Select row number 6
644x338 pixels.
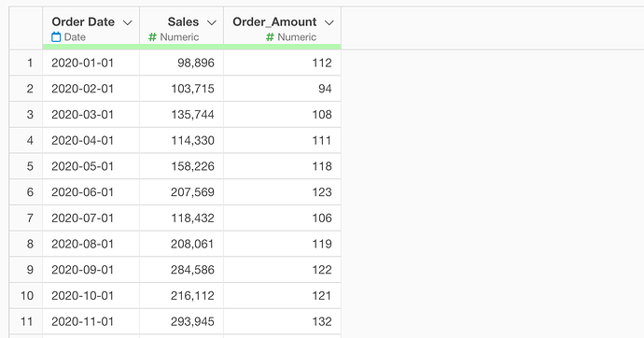pyautogui.click(x=26, y=192)
